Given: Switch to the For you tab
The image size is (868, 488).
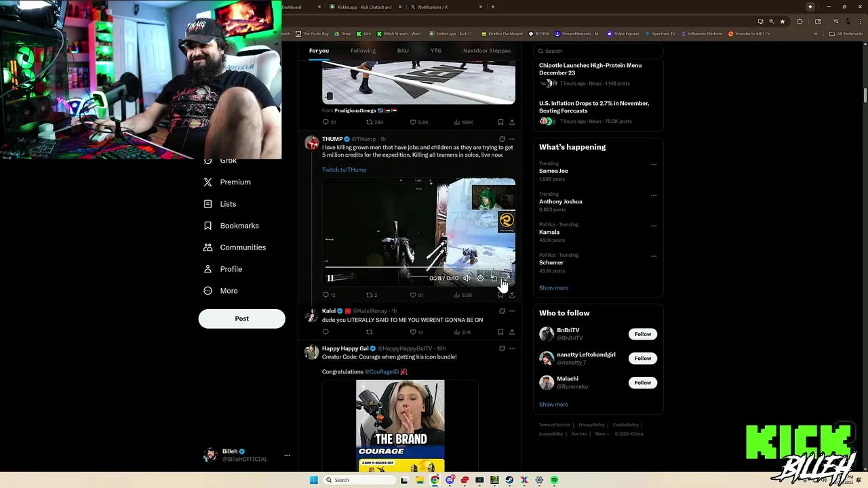Looking at the screenshot, I should coord(319,51).
